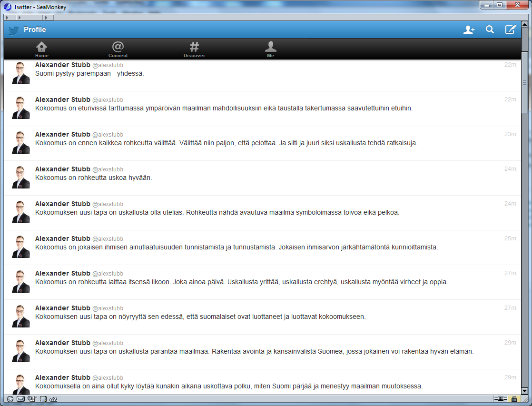Switch to the Connect tab

pos(118,50)
